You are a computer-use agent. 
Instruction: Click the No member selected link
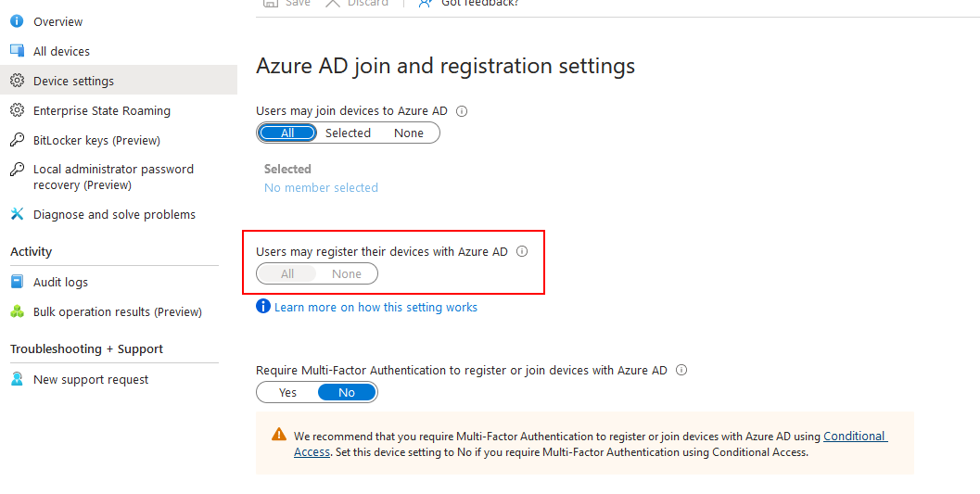click(x=321, y=187)
